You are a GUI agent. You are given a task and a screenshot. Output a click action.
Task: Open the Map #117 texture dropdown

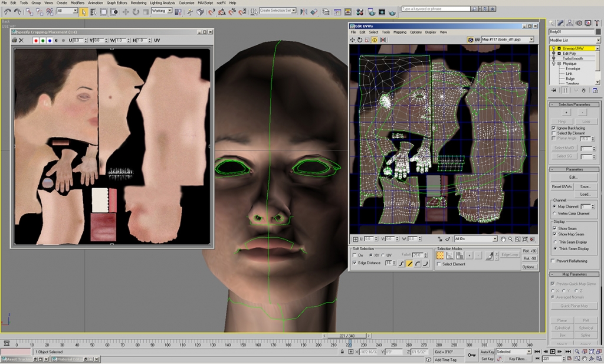pos(531,39)
